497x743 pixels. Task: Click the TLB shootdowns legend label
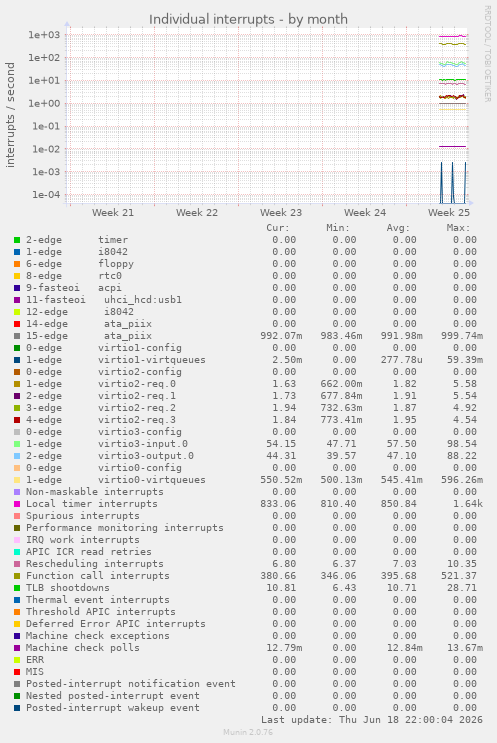67,588
